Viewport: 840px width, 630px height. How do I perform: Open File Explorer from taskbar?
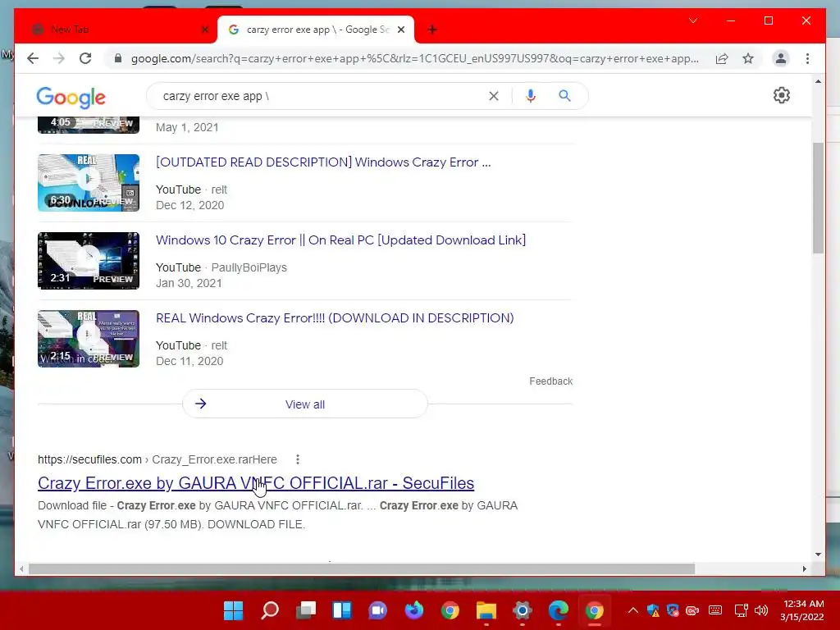pyautogui.click(x=486, y=610)
